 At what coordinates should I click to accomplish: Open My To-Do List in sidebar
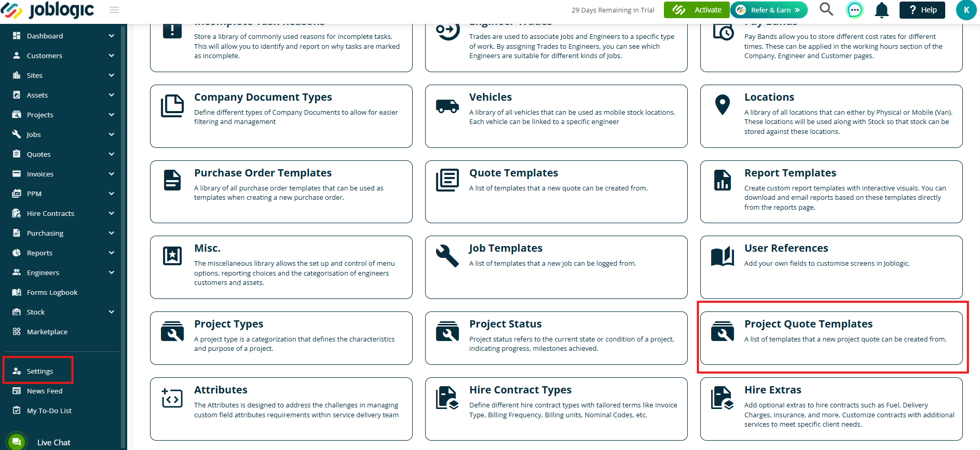49,411
